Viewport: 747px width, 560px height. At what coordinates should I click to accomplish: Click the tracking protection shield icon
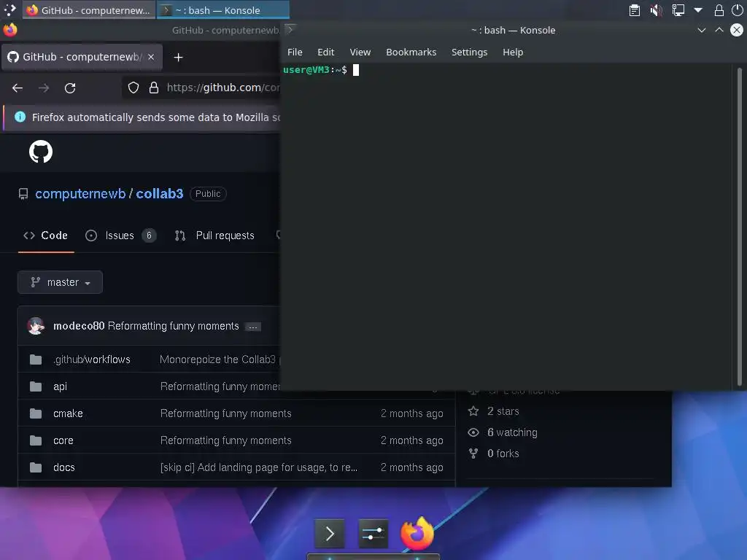tap(133, 87)
